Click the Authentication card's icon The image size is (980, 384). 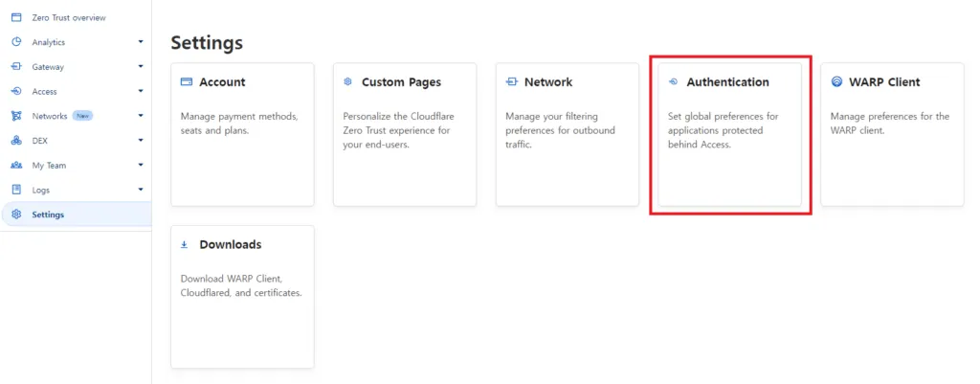pyautogui.click(x=673, y=82)
